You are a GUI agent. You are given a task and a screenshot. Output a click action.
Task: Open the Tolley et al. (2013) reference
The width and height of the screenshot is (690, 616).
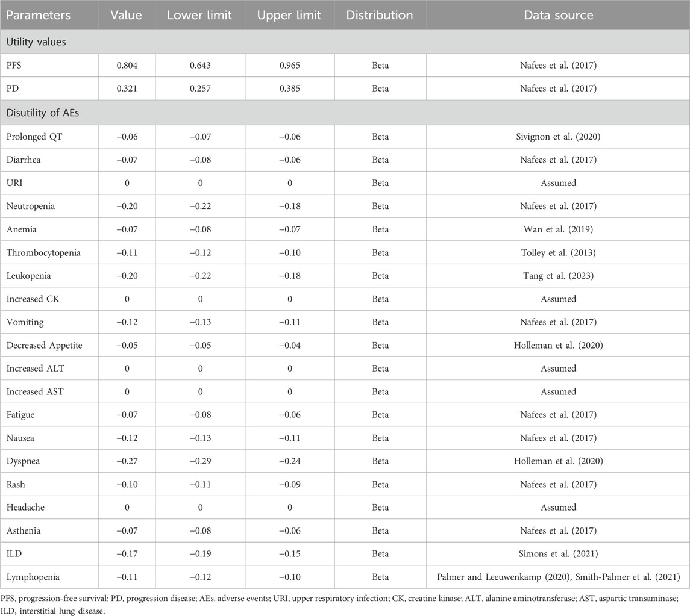(x=557, y=253)
